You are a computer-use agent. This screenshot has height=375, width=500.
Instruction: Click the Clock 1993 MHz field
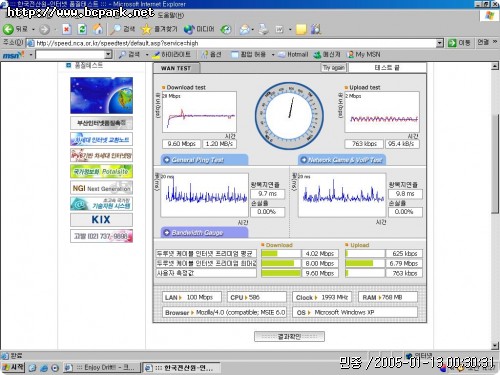(x=321, y=297)
